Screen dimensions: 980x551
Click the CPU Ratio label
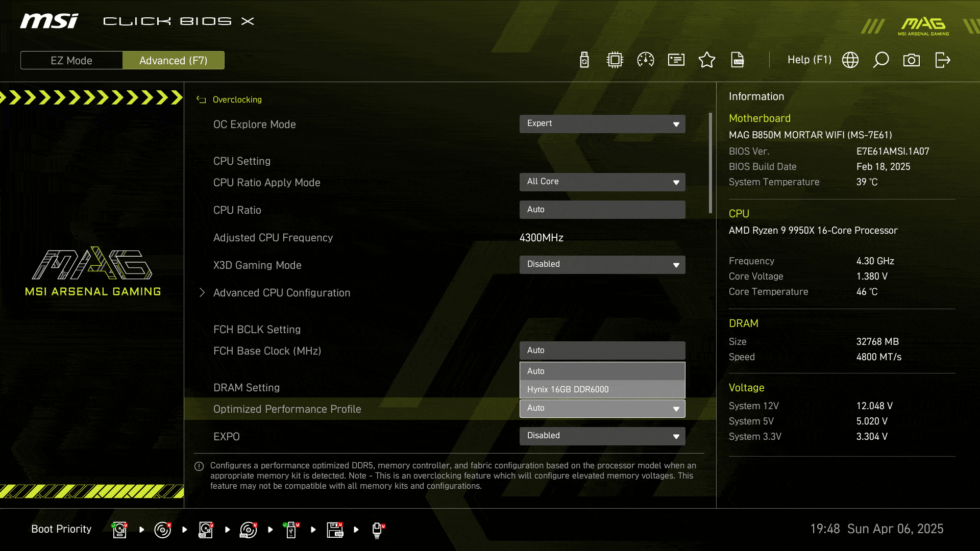pyautogui.click(x=237, y=210)
